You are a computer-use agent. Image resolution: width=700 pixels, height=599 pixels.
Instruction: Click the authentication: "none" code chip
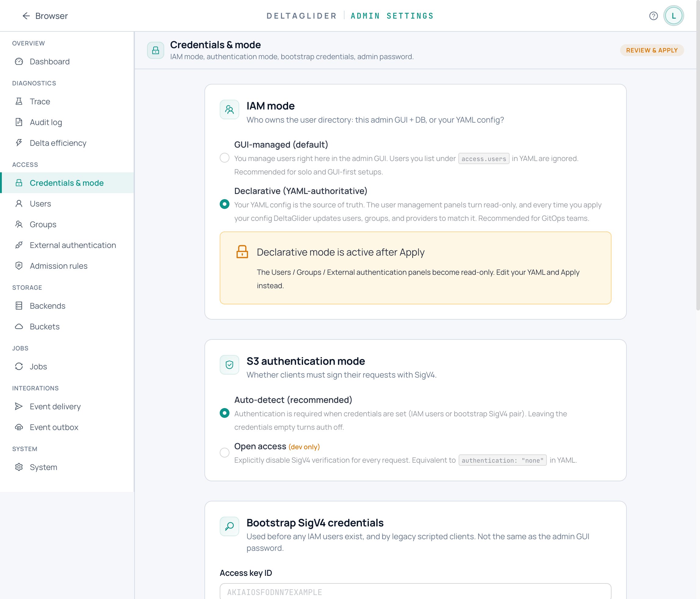[x=502, y=460]
